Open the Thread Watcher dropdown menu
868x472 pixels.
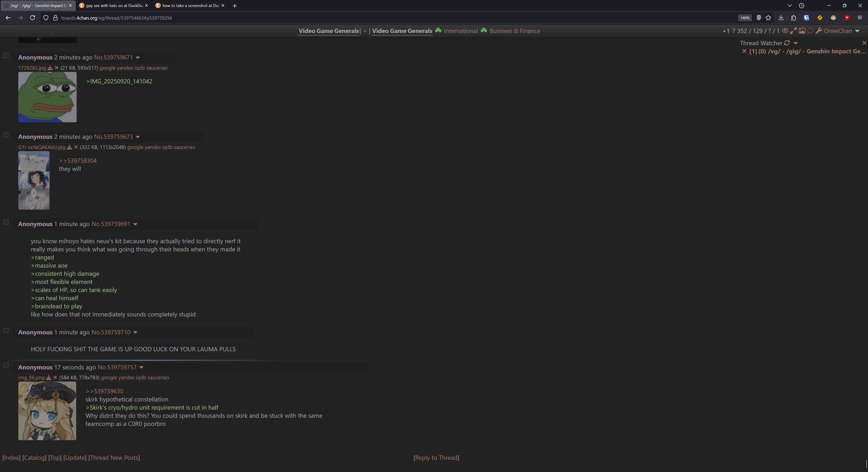(796, 43)
